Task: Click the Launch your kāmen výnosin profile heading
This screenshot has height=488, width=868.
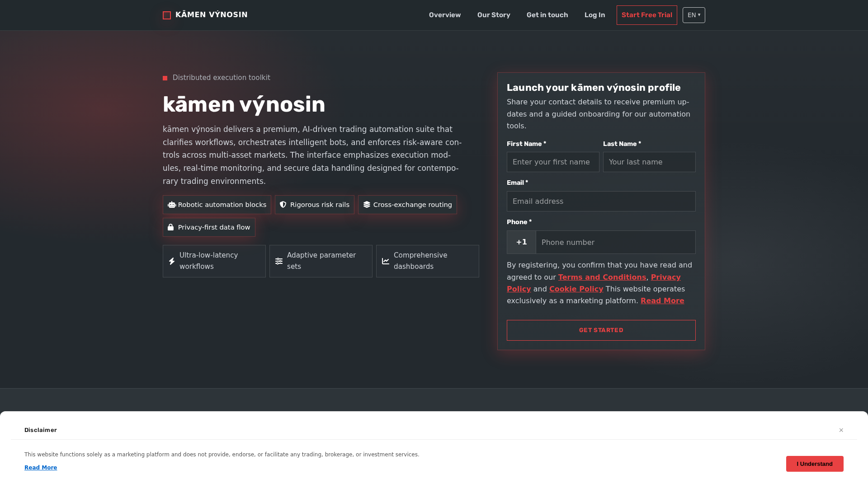Action: point(594,88)
